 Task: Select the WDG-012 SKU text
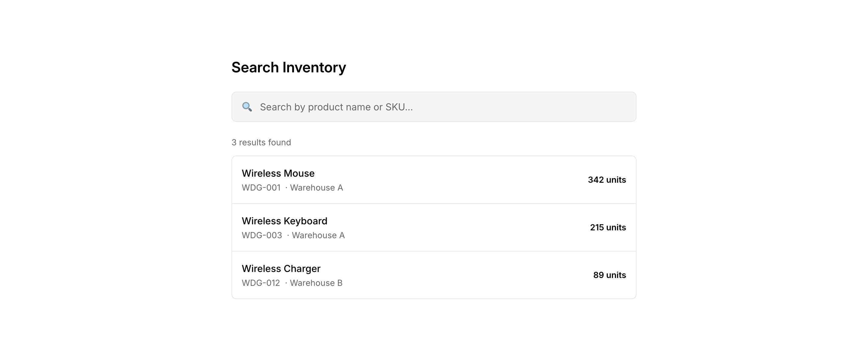pyautogui.click(x=261, y=283)
